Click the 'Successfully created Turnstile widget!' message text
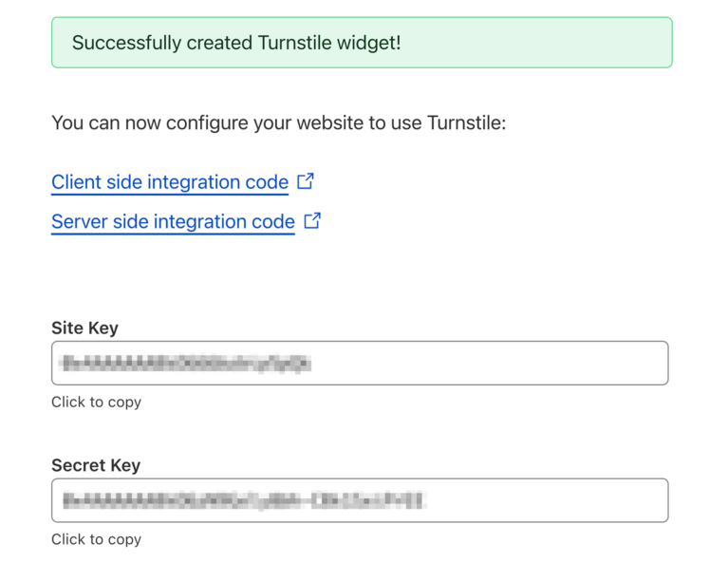This screenshot has height=562, width=728. pos(236,43)
